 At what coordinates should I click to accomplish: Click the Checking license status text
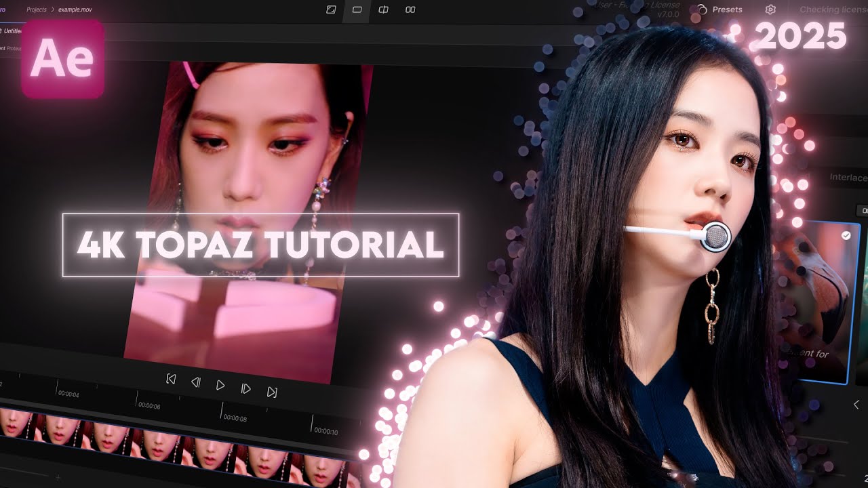pyautogui.click(x=833, y=9)
